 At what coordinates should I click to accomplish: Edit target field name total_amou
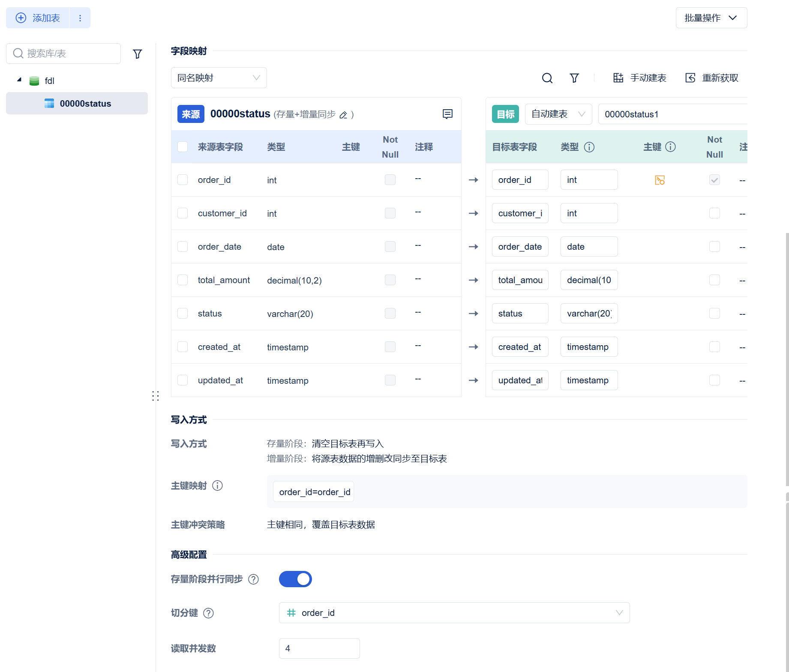[520, 280]
